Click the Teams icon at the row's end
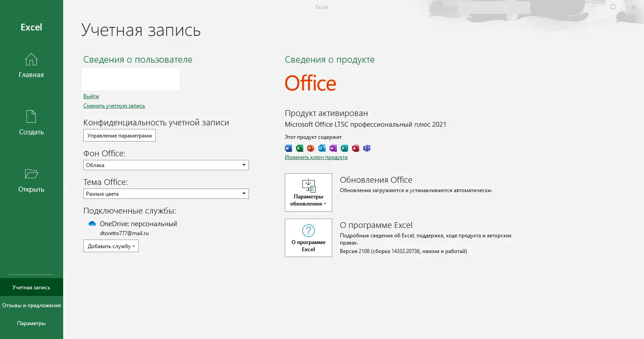Screen dimensions: 644x339 (366, 148)
